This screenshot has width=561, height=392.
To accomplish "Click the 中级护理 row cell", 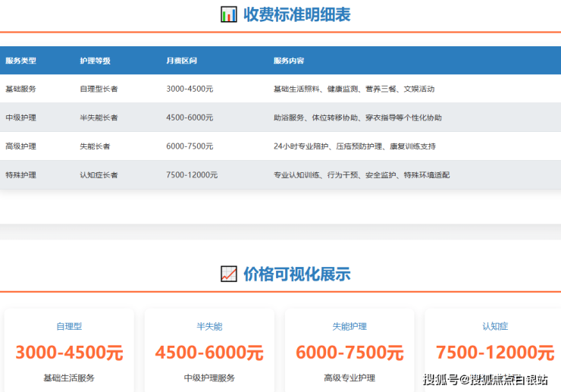I will click(x=20, y=118).
